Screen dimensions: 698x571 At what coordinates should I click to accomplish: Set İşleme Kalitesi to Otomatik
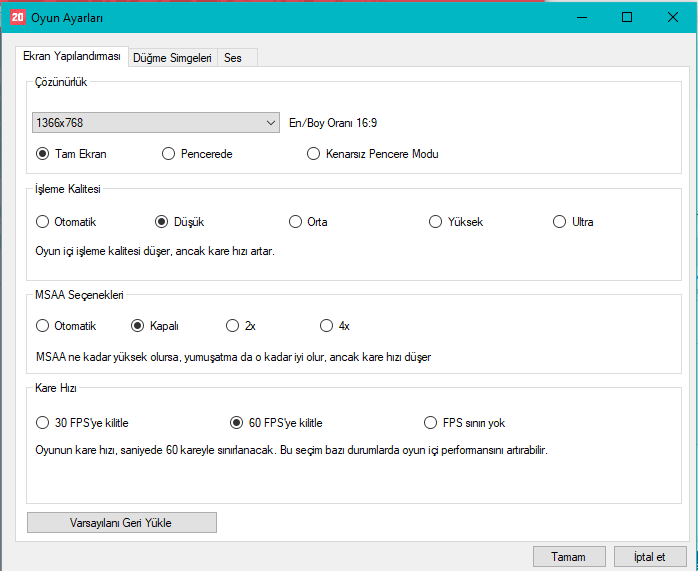[x=66, y=222]
